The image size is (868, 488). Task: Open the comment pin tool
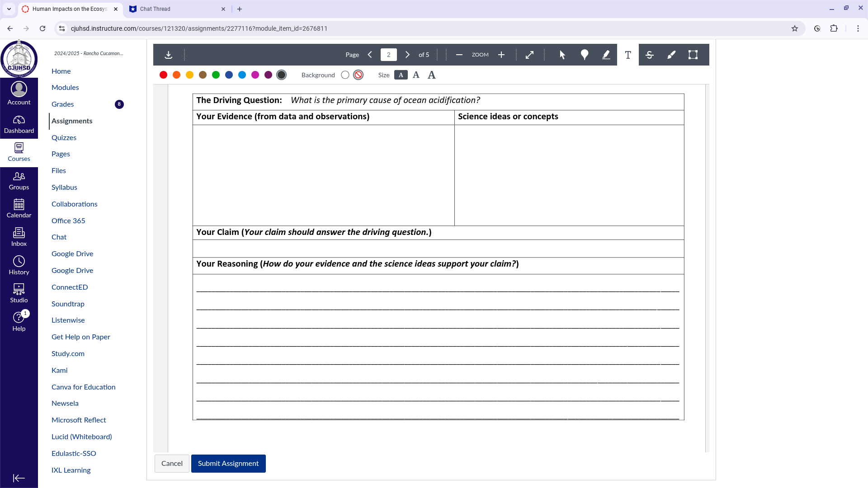tap(584, 55)
